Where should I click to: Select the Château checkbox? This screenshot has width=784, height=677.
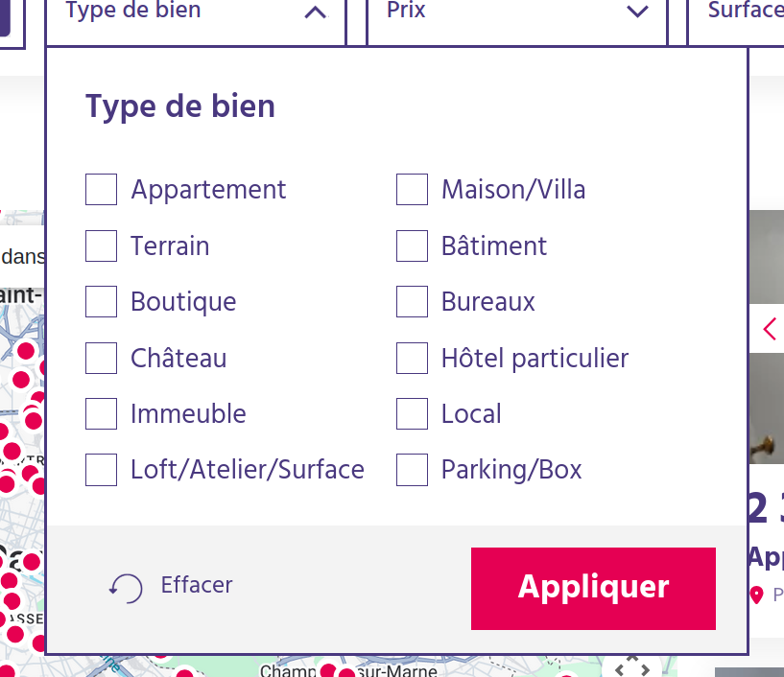point(101,359)
